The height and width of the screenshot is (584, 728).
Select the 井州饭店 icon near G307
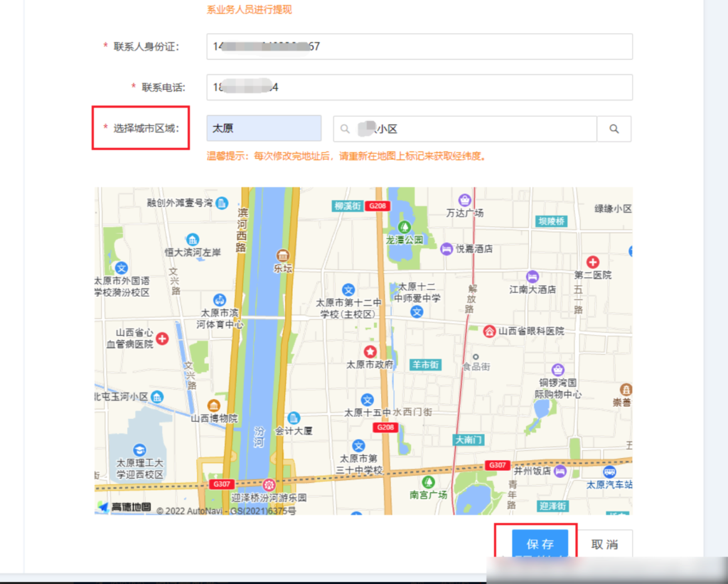click(561, 470)
